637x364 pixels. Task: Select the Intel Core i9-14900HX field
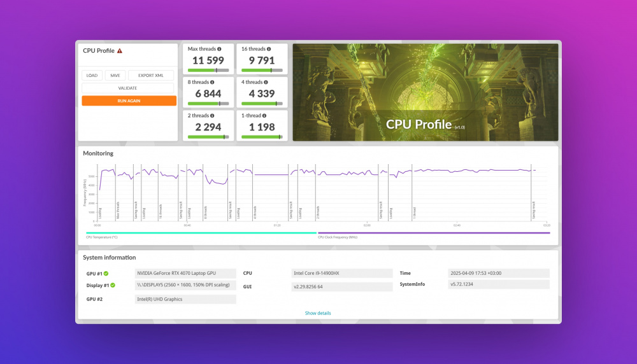click(341, 273)
